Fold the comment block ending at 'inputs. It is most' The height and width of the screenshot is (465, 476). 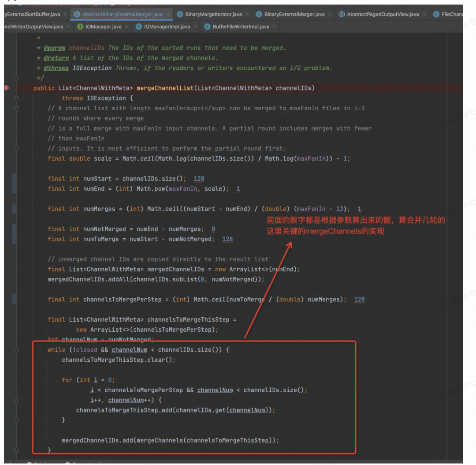[16, 149]
